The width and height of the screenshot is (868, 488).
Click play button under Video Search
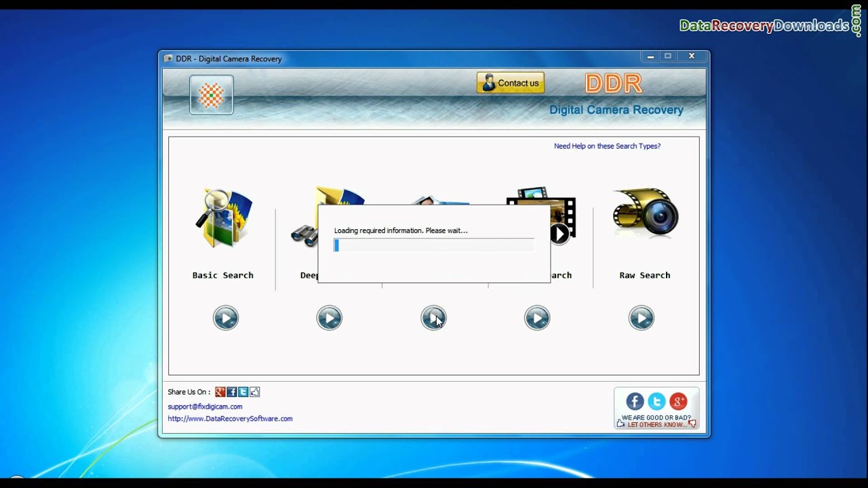pyautogui.click(x=537, y=318)
